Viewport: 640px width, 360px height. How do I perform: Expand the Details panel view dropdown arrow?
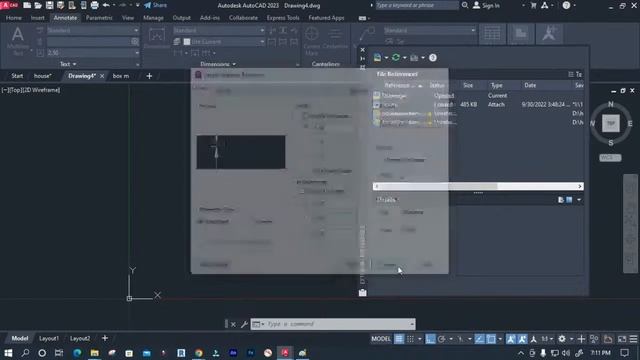[x=579, y=200]
